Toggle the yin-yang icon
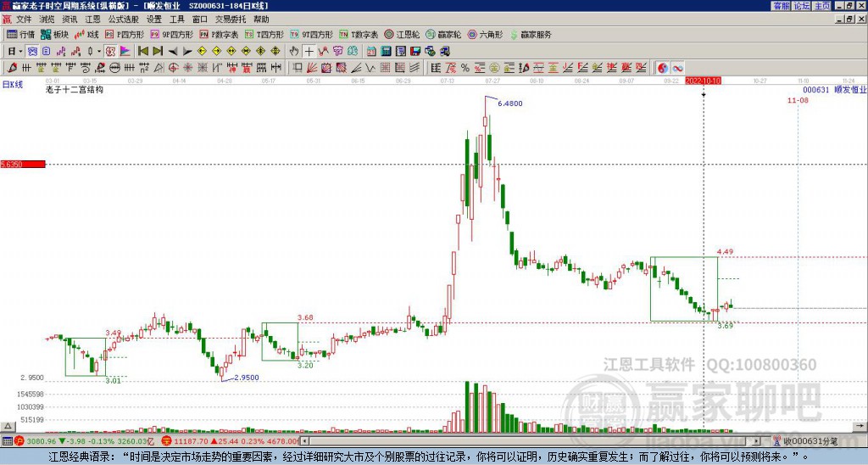This screenshot has height=465, width=868. pyautogui.click(x=663, y=68)
